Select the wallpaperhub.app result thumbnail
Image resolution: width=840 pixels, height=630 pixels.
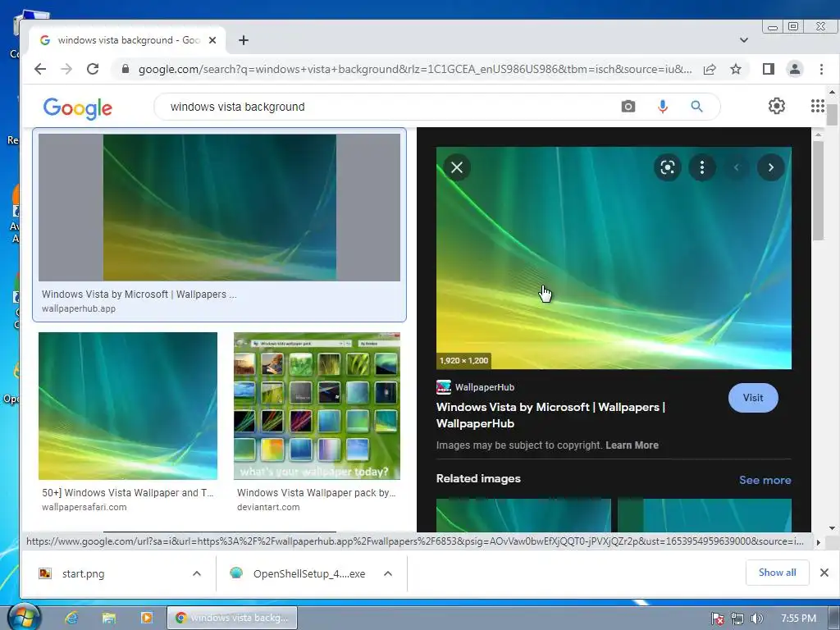point(219,208)
